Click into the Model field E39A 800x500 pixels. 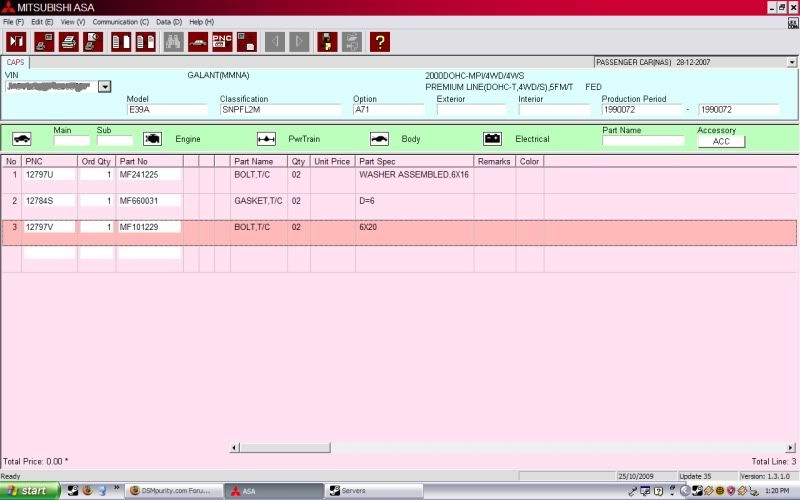167,110
